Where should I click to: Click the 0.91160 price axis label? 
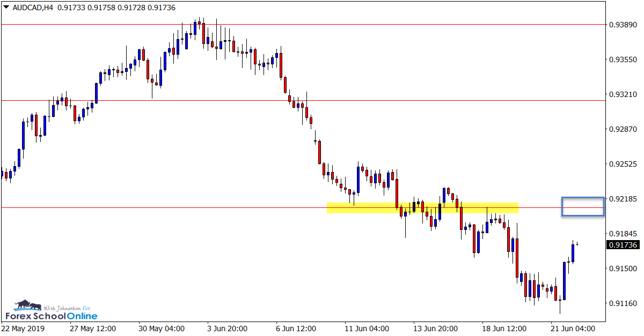[624, 303]
